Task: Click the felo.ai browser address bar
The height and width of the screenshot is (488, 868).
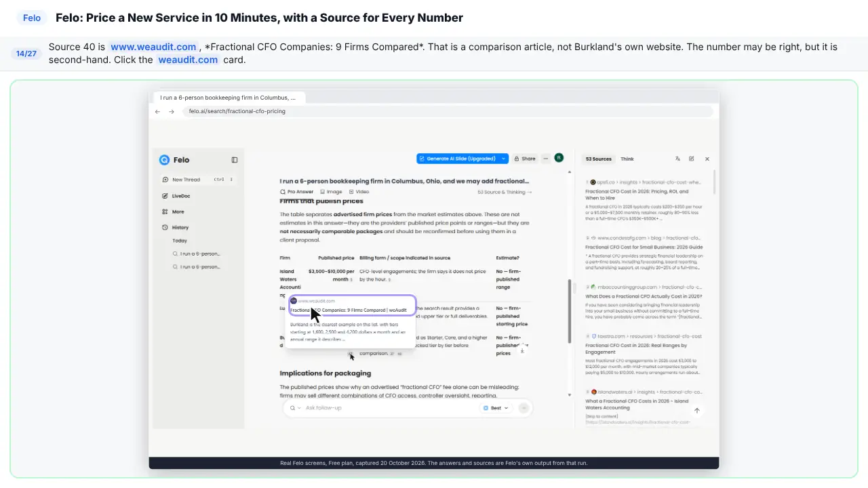Action: (x=448, y=111)
